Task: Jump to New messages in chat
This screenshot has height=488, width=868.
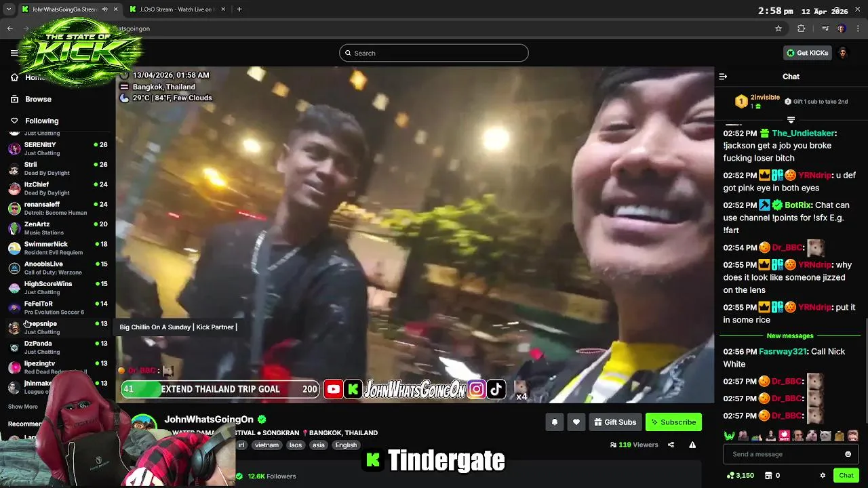Action: coord(790,336)
